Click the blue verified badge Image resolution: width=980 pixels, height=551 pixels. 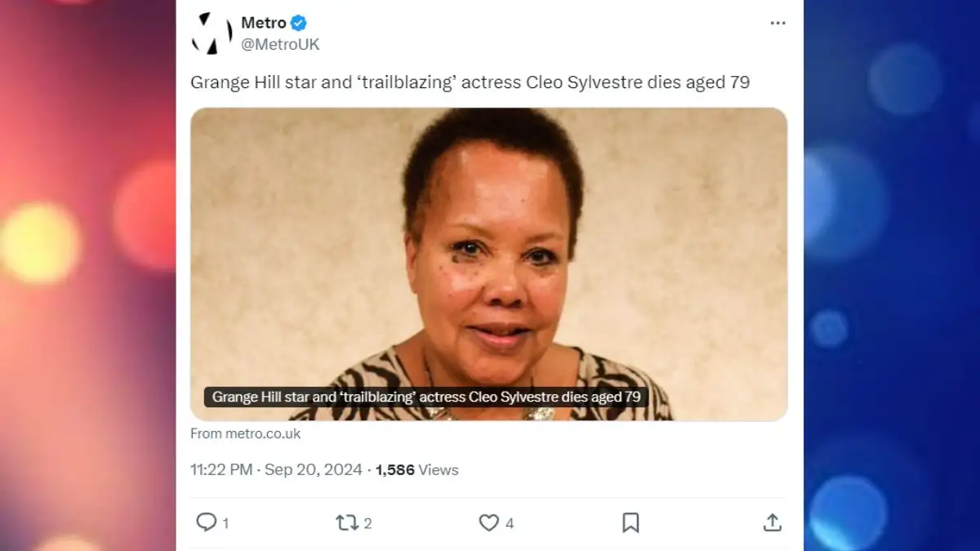299,24
